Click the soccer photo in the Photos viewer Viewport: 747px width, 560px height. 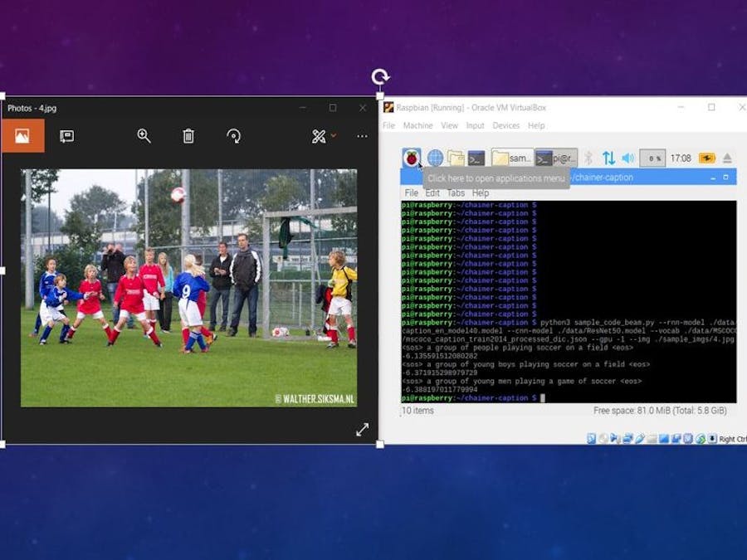[x=188, y=288]
